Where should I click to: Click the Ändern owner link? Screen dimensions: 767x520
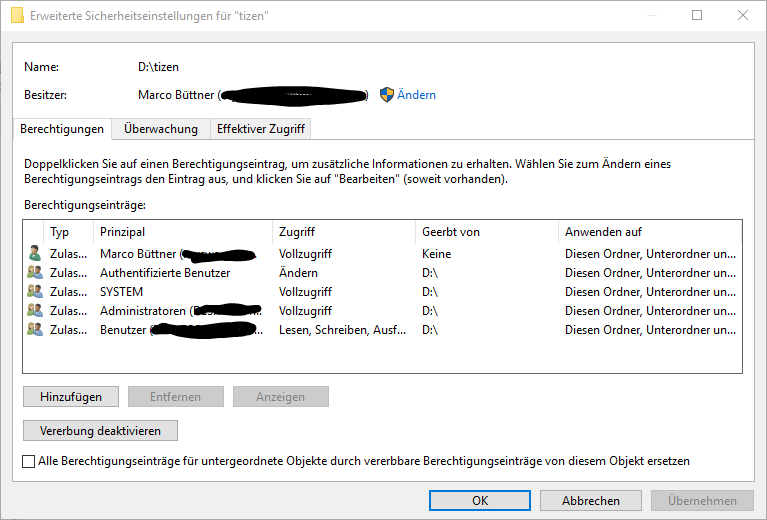coord(416,95)
